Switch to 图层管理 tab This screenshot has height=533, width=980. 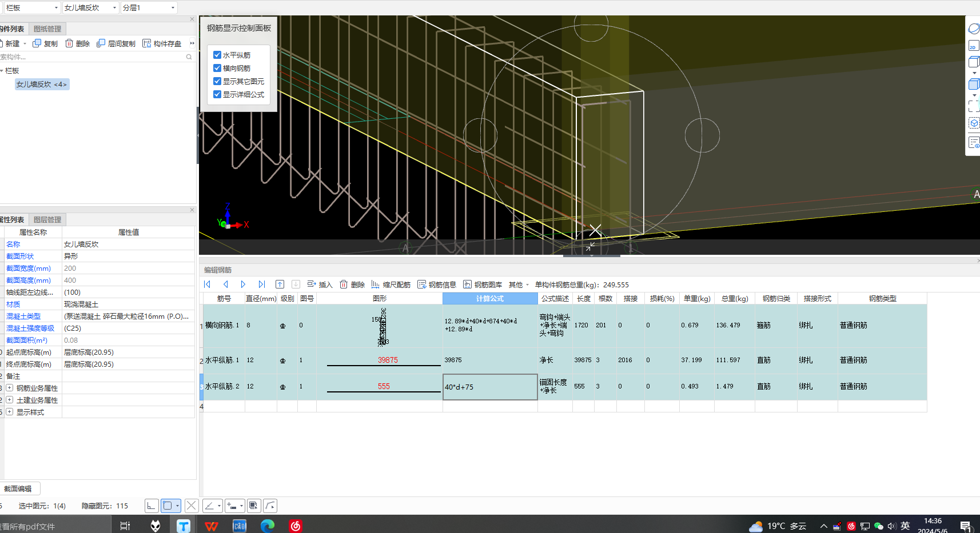coord(47,219)
